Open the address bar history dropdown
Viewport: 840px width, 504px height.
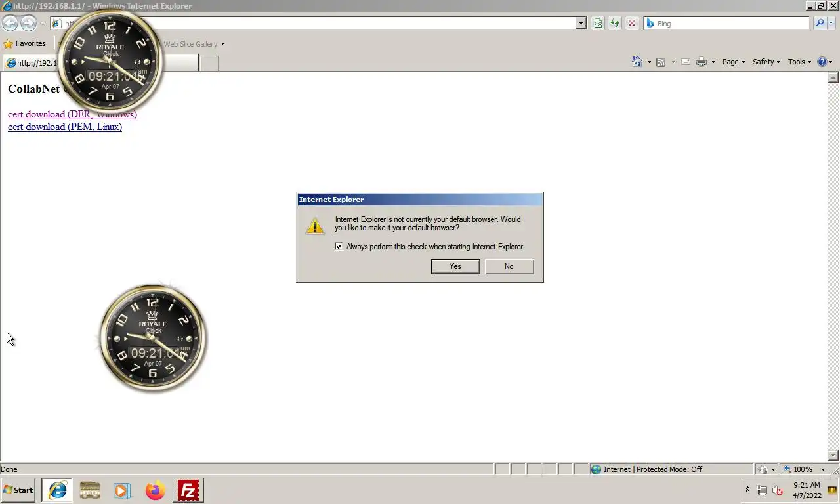click(581, 24)
